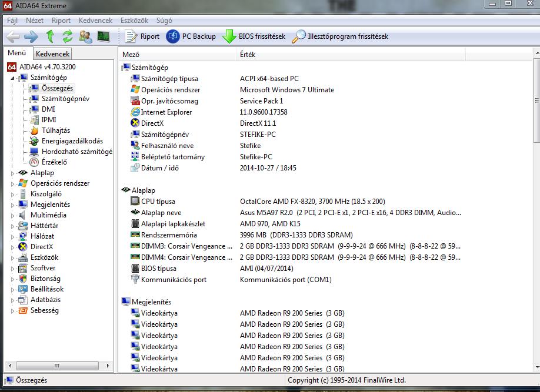Select Számítógépnév in the tree
Viewport: 540px width, 392px height.
(65, 99)
